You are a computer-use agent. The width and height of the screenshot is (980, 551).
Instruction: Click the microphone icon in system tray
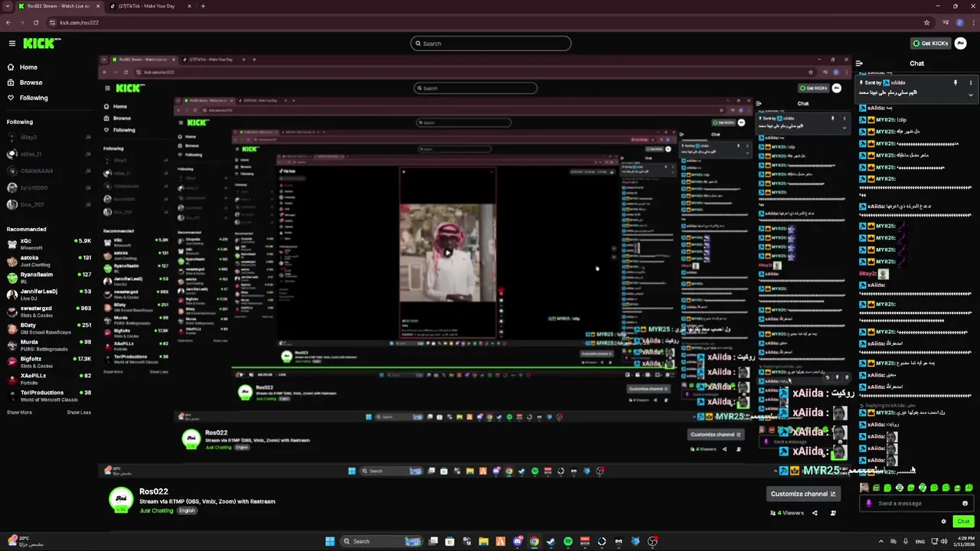[x=905, y=541]
